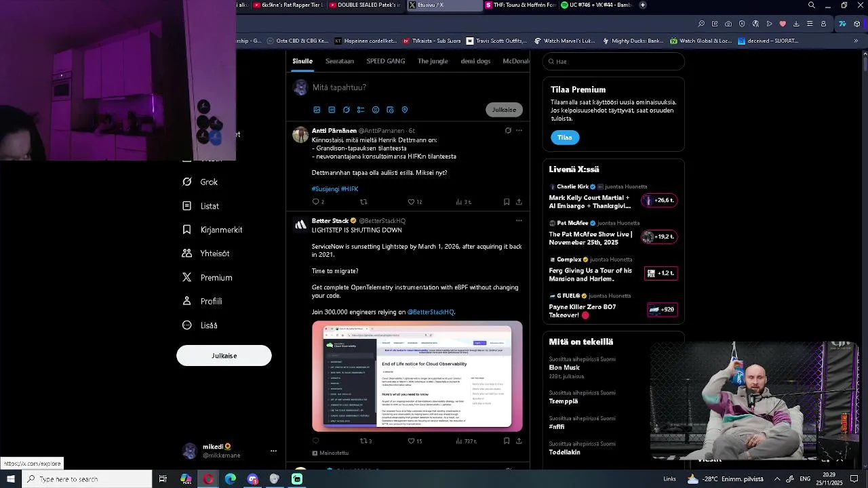868x488 pixels.
Task: Ask Grok about Antti Pärnänen's post
Action: coord(508,130)
